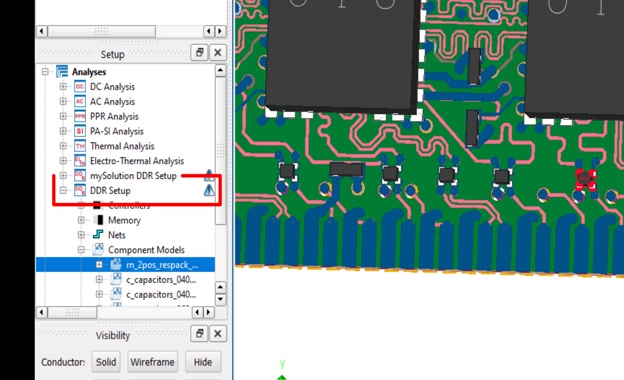The width and height of the screenshot is (624, 380).
Task: Select PPR Analysis tree item
Action: 114,117
